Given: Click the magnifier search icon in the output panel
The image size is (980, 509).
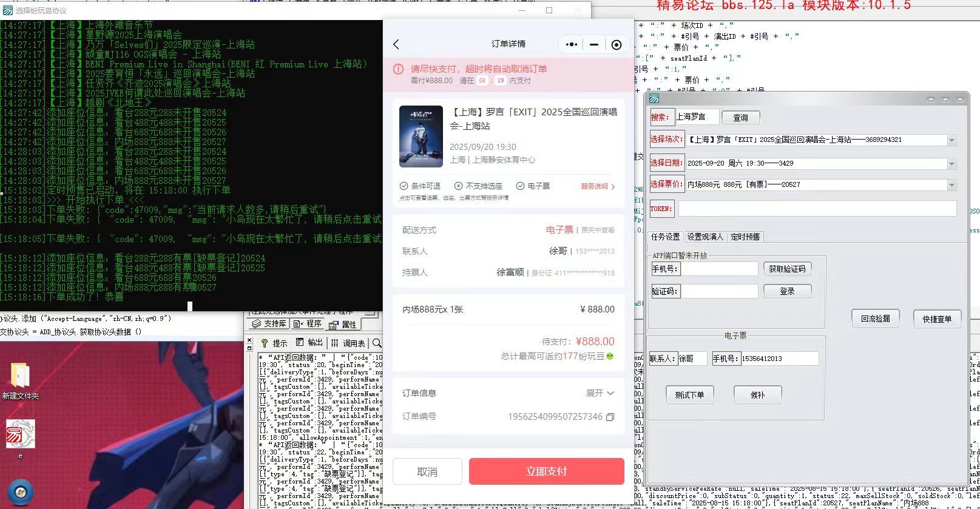Looking at the screenshot, I should (377, 343).
